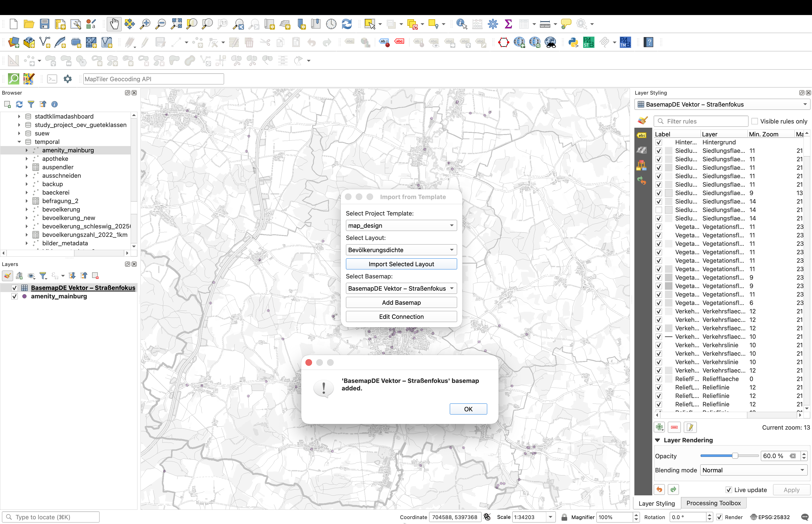Enable Visible rules only checkbox
This screenshot has width=812, height=524.
tap(755, 121)
